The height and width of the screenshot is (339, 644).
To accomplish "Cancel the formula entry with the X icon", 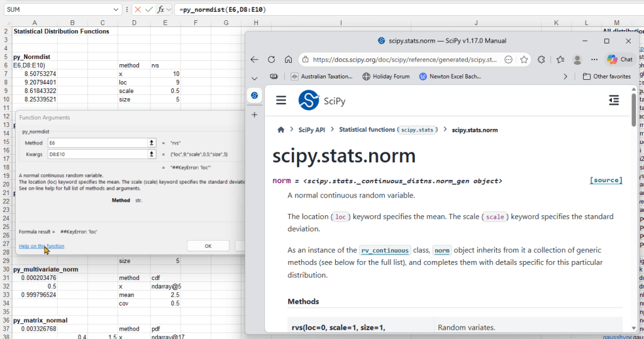I will click(138, 9).
